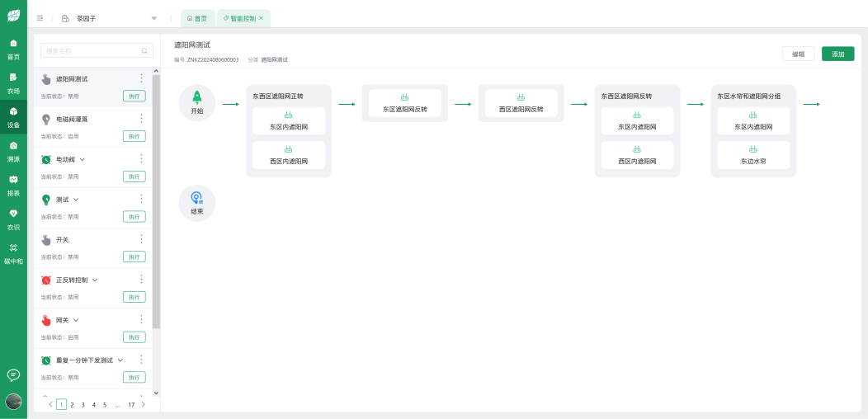This screenshot has width=868, height=419.
Task: Open the 茶园子 farm dropdown arrow
Action: [x=154, y=18]
